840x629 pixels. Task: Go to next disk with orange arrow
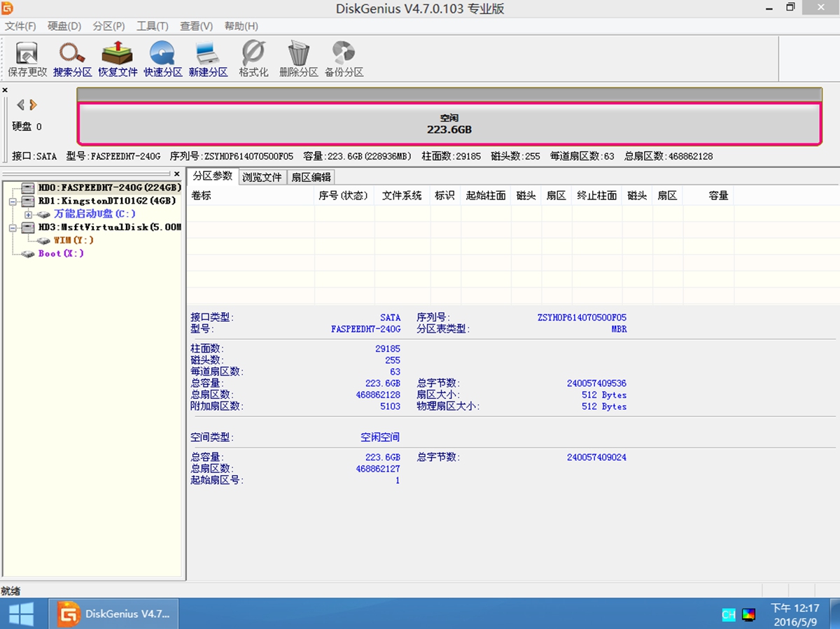(x=33, y=105)
